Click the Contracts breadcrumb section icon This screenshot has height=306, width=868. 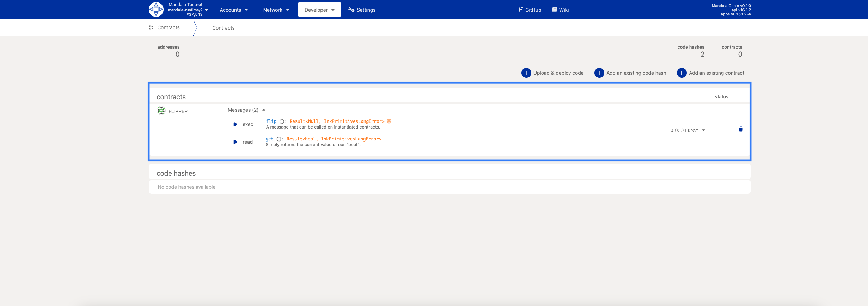(151, 27)
